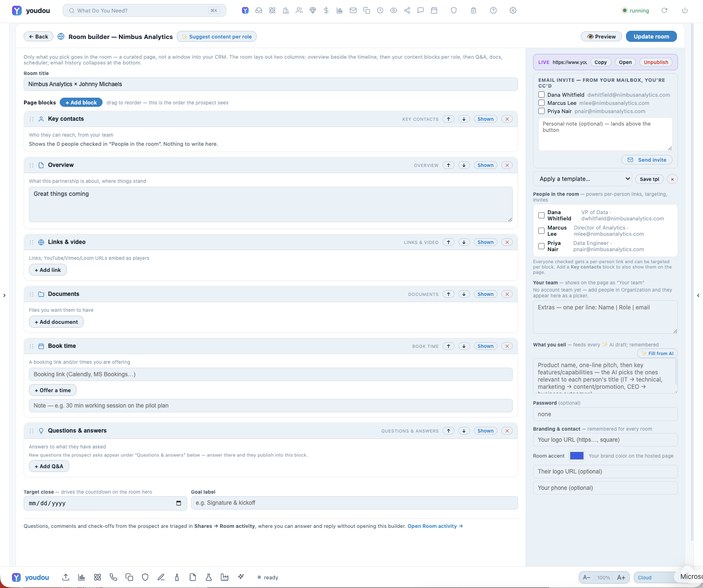Check Marcus Lee under People in the room

(541, 231)
